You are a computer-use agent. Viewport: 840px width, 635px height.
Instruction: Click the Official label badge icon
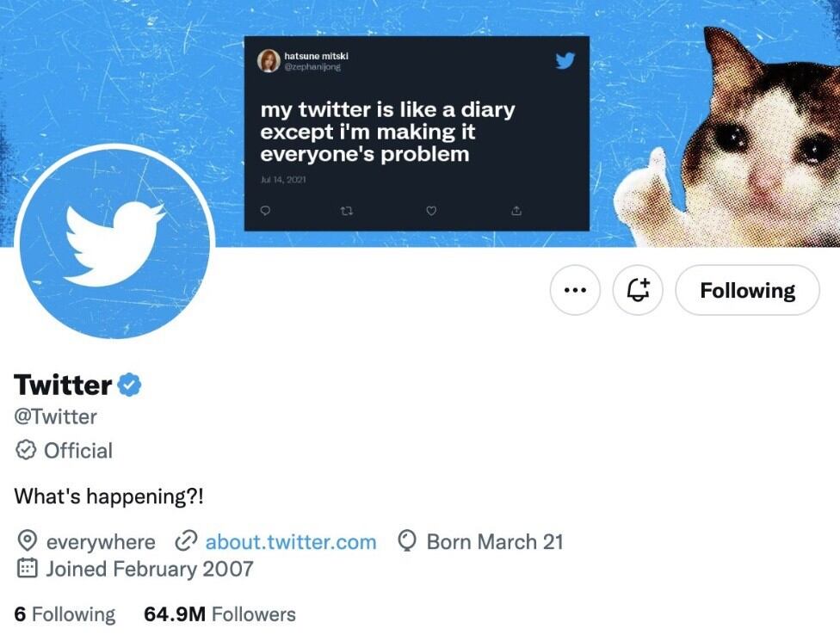(27, 450)
